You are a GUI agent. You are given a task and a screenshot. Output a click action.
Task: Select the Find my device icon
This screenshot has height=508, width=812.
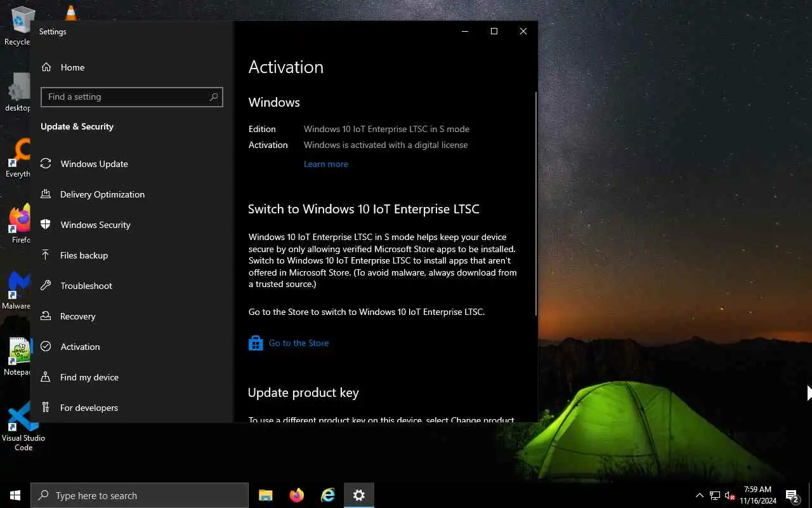point(46,377)
